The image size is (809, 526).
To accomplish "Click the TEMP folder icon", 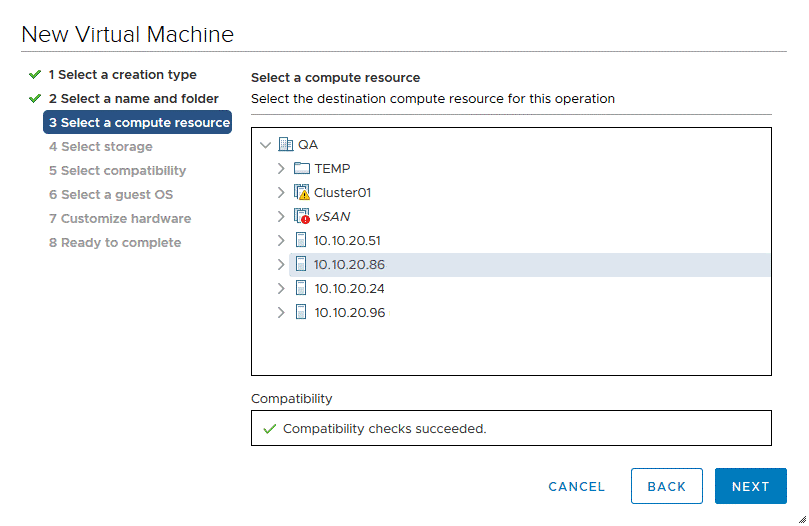I will pyautogui.click(x=302, y=169).
